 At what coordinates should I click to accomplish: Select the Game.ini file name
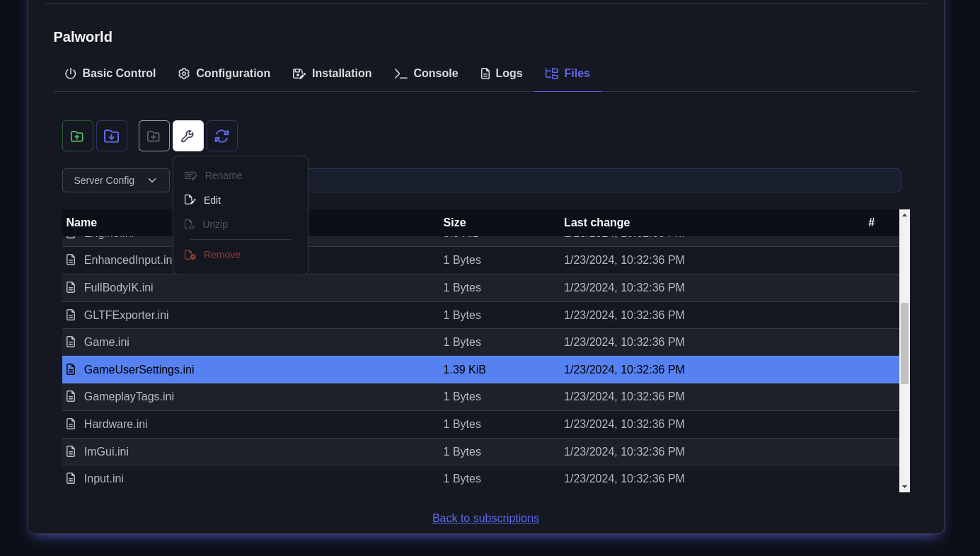tap(106, 342)
